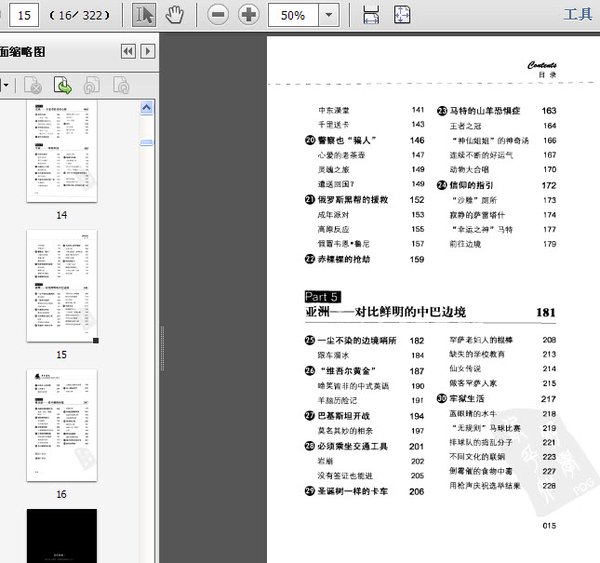Image resolution: width=600 pixels, height=563 pixels.
Task: Select the text selection arrow tool
Action: tap(145, 15)
